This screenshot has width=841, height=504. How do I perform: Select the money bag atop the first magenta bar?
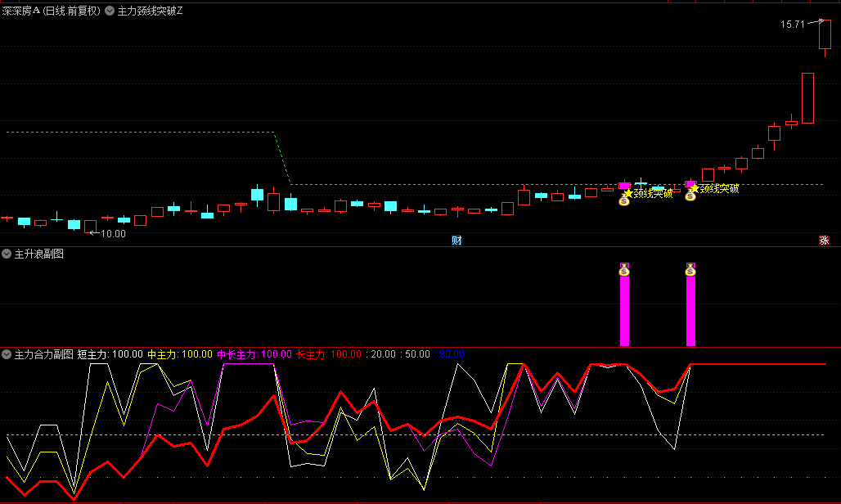coord(623,270)
